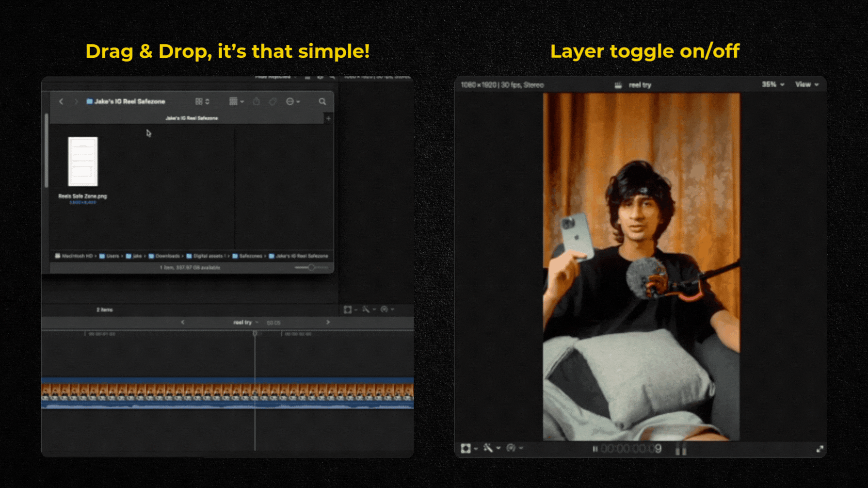The width and height of the screenshot is (868, 488).
Task: Click the video frame in the viewer
Action: (642, 267)
